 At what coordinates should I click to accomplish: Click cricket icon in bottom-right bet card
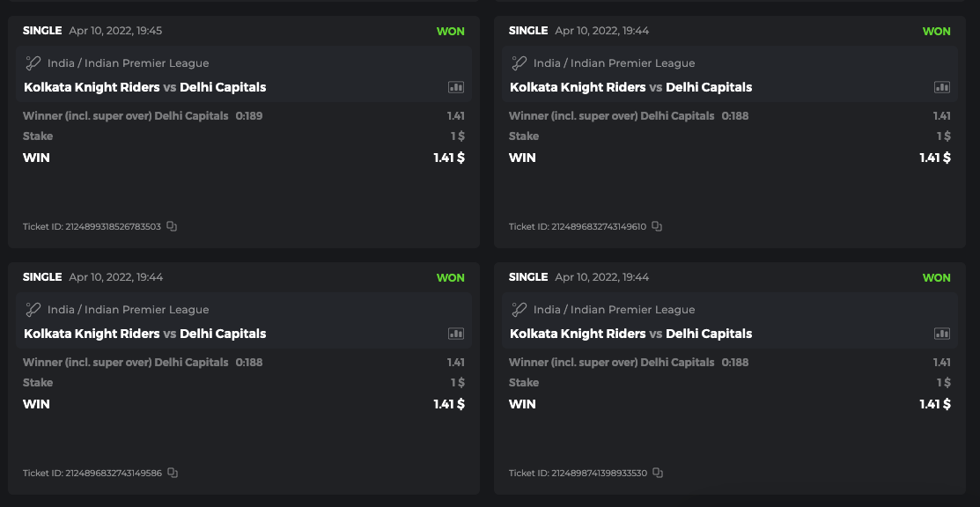click(519, 310)
